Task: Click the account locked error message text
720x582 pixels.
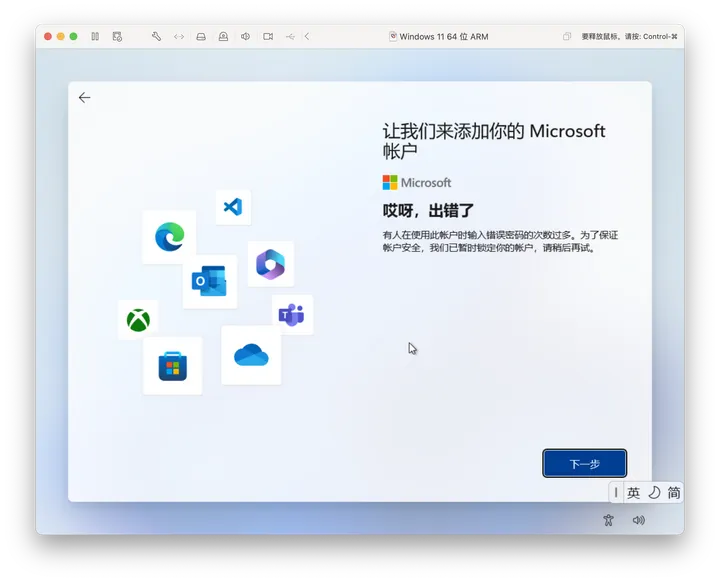Action: tap(500, 242)
